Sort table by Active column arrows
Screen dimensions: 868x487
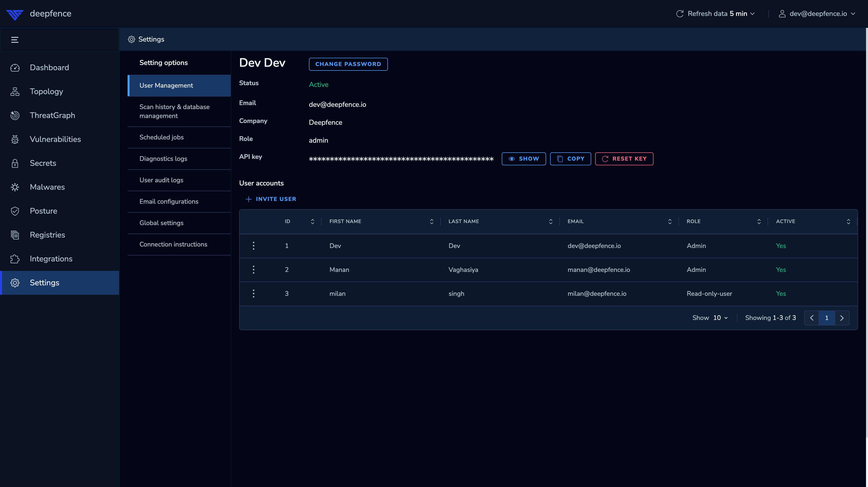click(x=848, y=222)
